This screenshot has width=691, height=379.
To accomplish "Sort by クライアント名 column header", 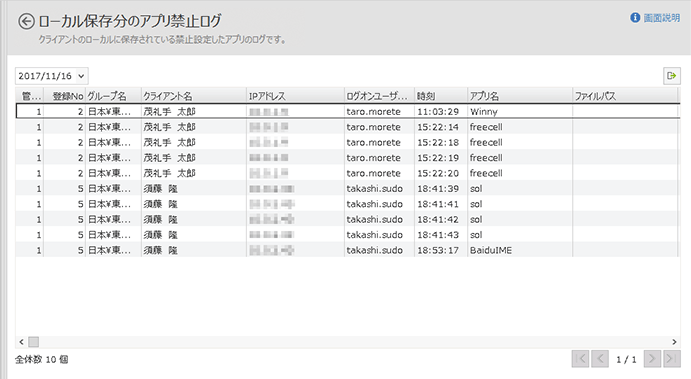I will [x=193, y=96].
